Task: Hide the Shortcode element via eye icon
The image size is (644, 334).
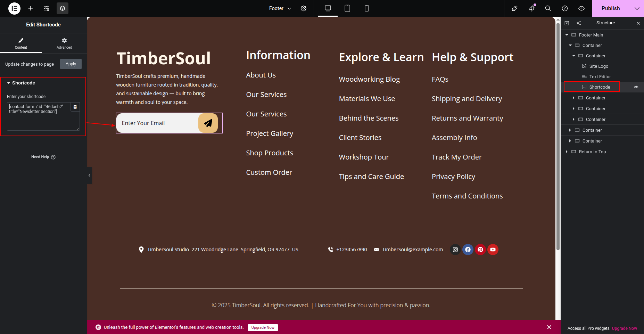Action: point(636,87)
